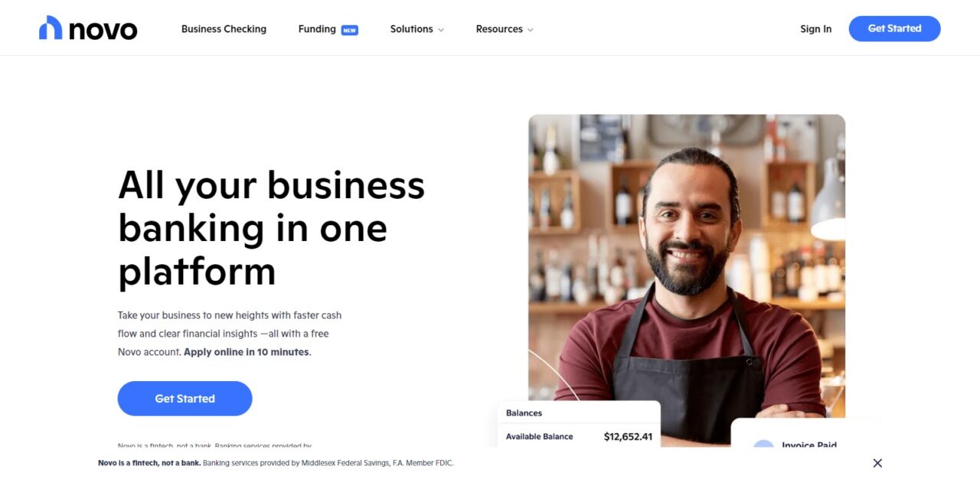This screenshot has height=479, width=980.
Task: Click the Novo logo icon
Action: pos(51,28)
